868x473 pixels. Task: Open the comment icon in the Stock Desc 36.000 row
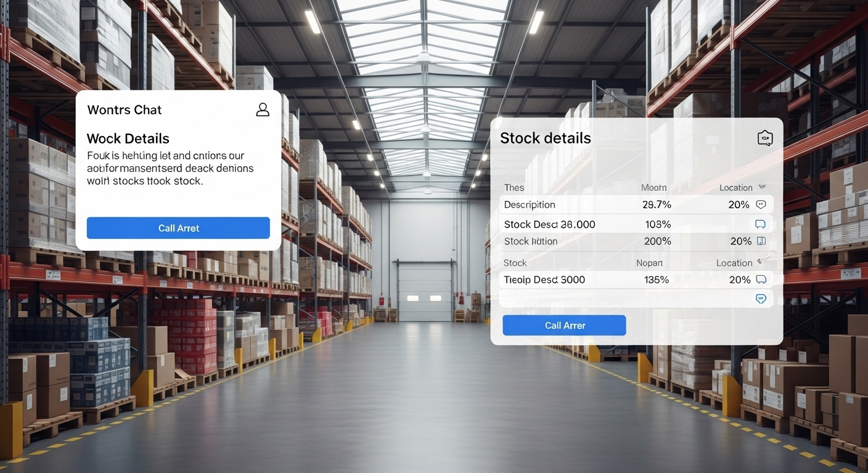[761, 224]
